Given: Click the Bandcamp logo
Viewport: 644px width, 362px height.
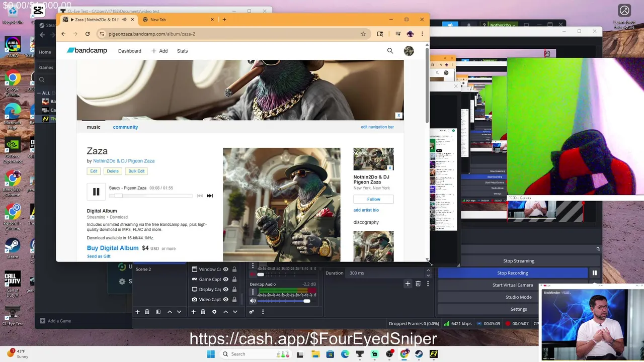Looking at the screenshot, I should [87, 50].
